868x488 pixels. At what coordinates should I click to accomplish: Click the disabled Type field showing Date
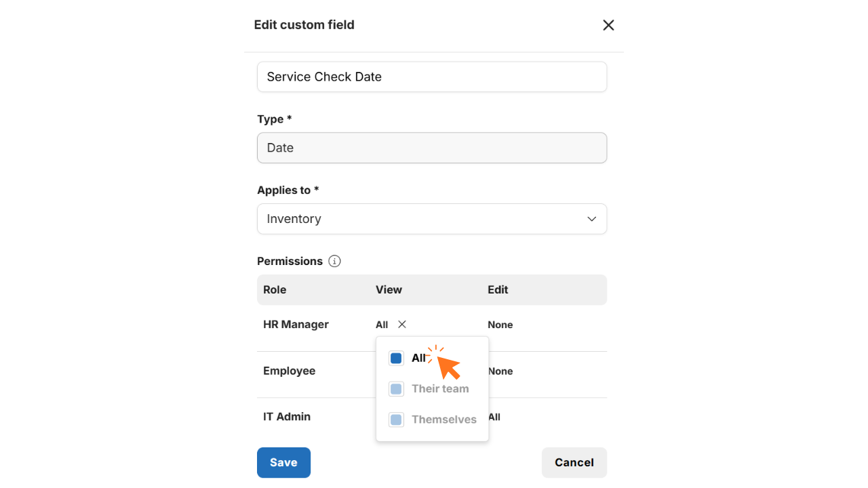click(431, 148)
